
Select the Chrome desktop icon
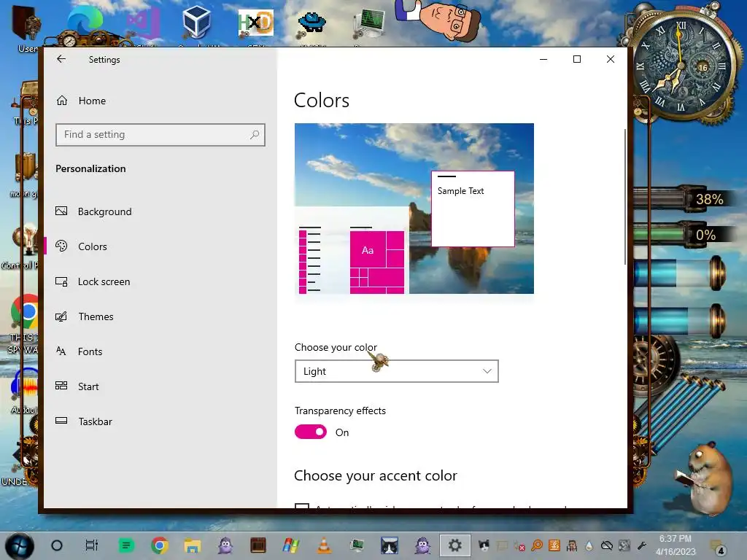25,312
